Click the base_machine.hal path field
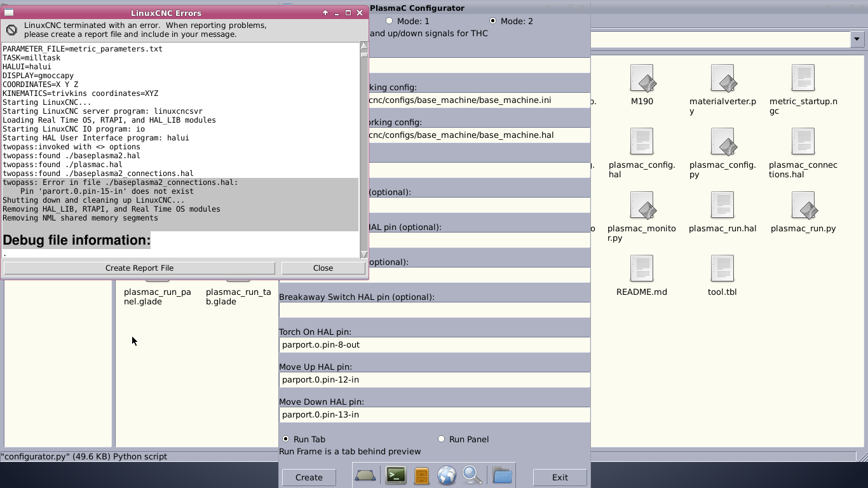The height and width of the screenshot is (488, 868). click(x=479, y=135)
